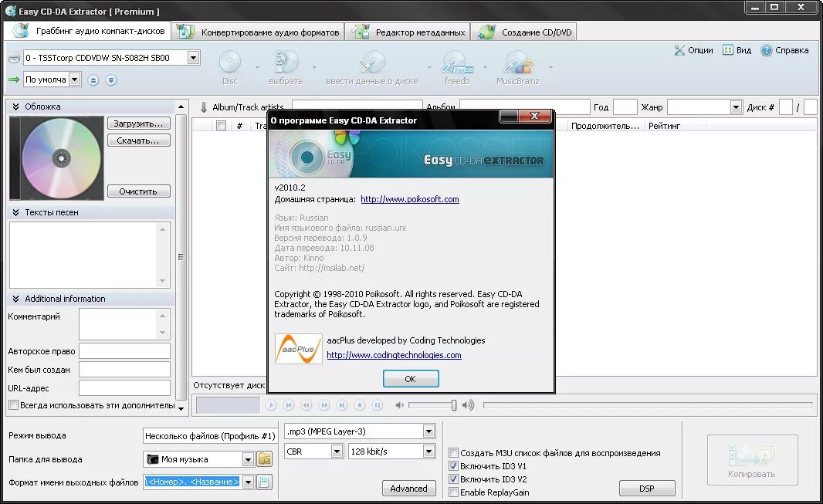Click the down arrow beside Album/Track artists
This screenshot has height=504, width=823.
click(x=204, y=107)
